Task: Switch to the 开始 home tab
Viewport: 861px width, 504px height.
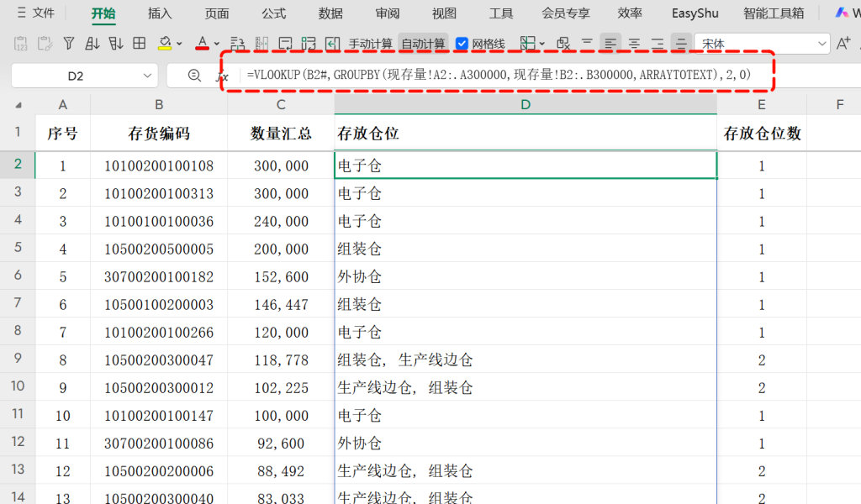Action: pyautogui.click(x=103, y=13)
